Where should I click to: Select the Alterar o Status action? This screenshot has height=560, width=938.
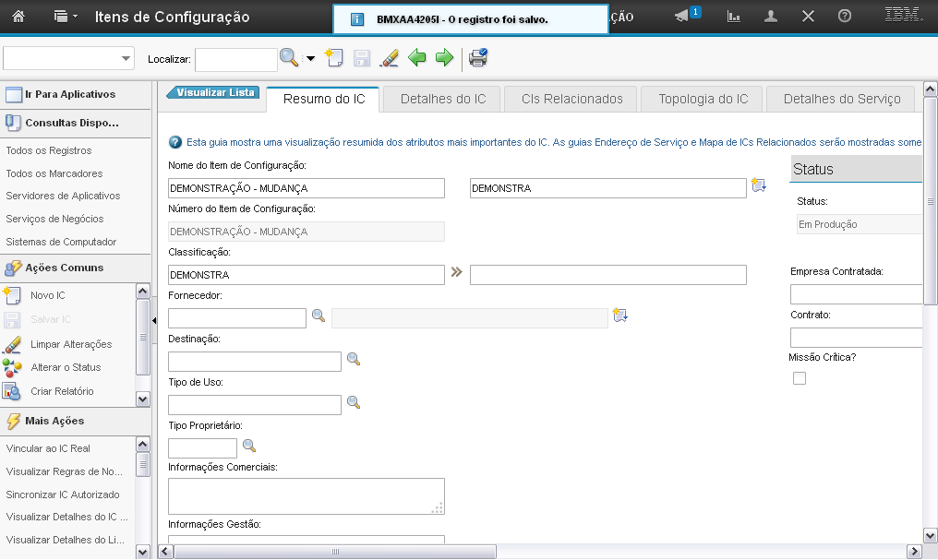tap(66, 367)
